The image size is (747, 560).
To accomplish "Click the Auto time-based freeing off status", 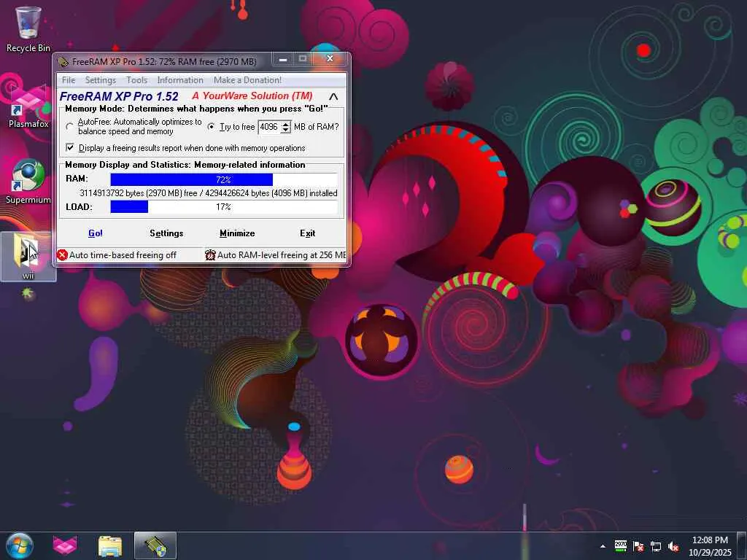I will tap(123, 255).
